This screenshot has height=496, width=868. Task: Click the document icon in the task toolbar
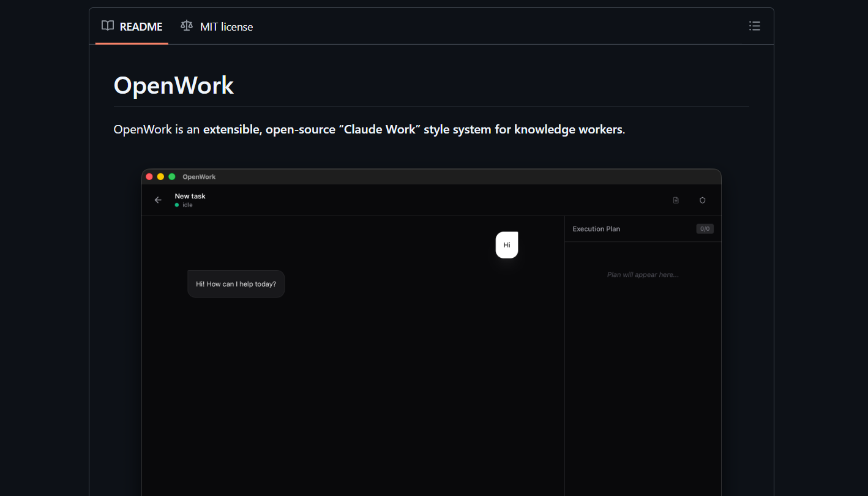(675, 200)
